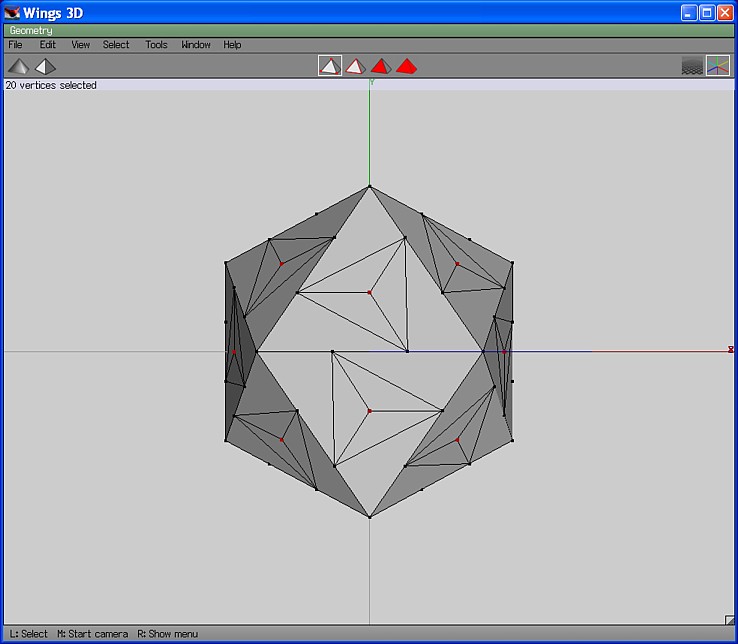
Task: Click the top apex vertex of the model
Action: click(x=369, y=186)
